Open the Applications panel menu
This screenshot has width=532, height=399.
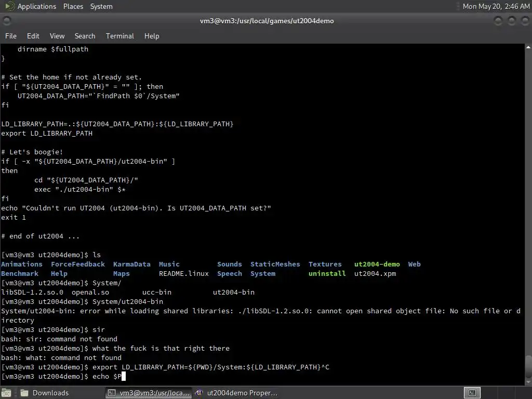pos(37,6)
